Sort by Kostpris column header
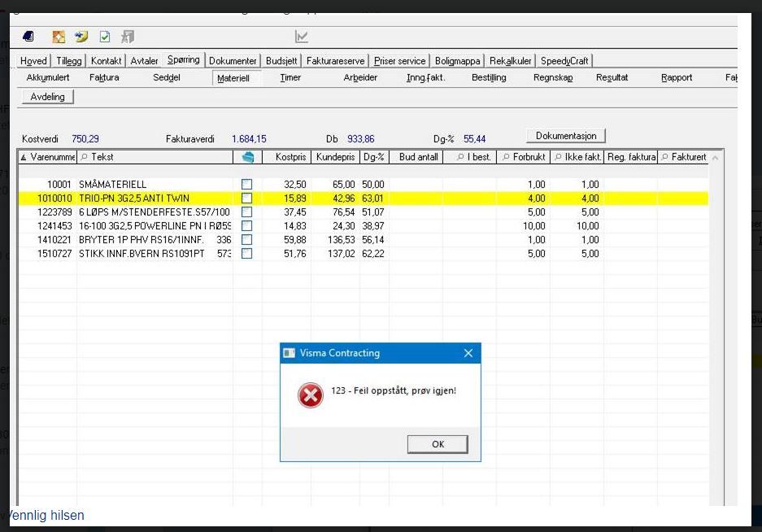762x532 pixels. pos(286,156)
